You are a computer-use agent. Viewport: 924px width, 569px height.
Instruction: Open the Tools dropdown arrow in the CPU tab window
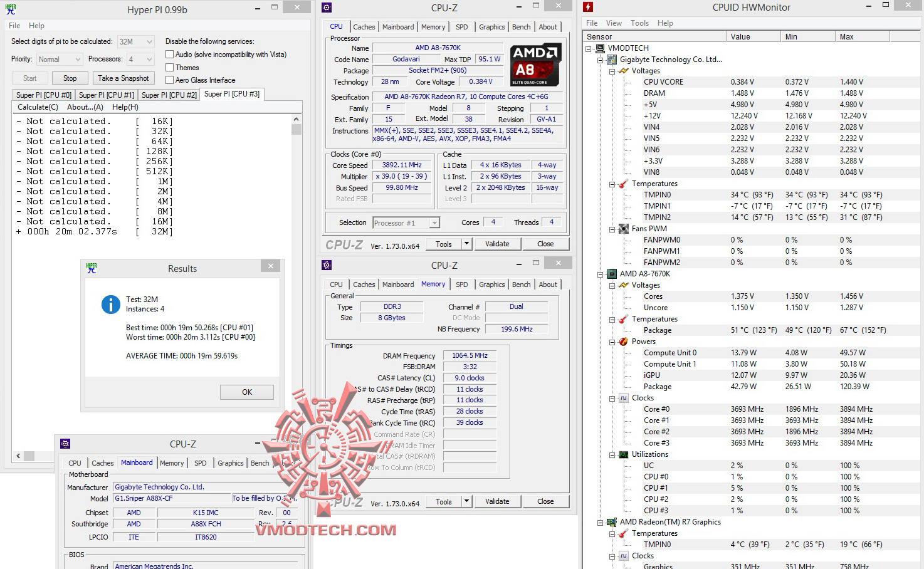point(466,244)
